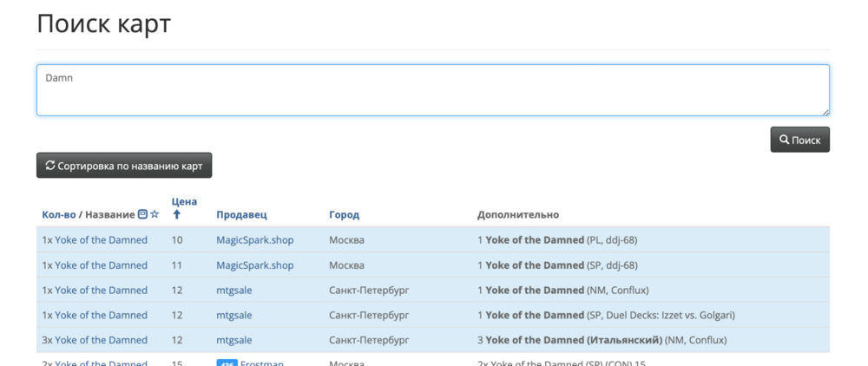
Task: Open MagicSpark.shop seller in the PL ddj-68 row
Action: point(254,239)
